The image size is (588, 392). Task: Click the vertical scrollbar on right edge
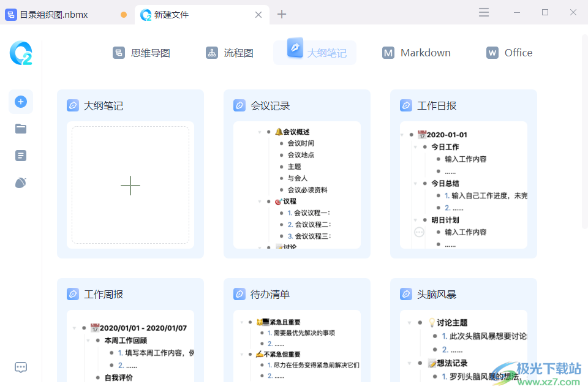point(584,131)
